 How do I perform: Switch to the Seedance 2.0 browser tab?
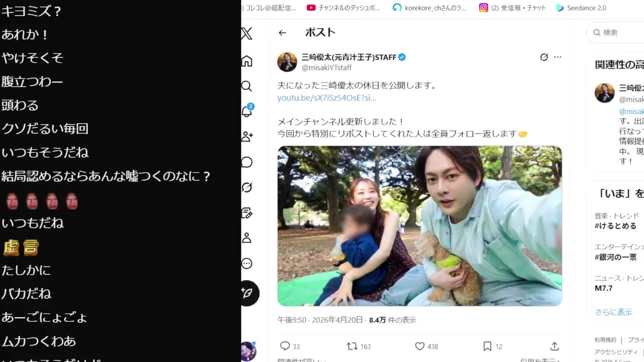(x=581, y=8)
